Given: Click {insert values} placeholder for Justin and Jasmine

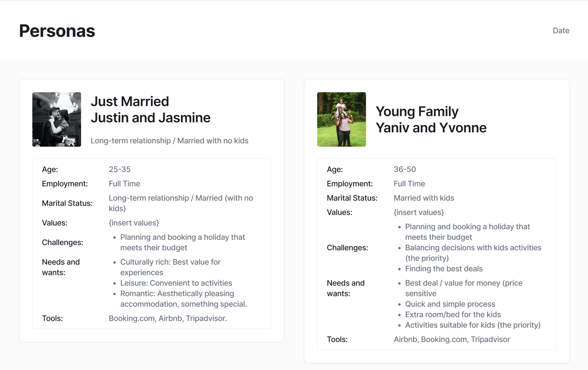Looking at the screenshot, I should 134,223.
